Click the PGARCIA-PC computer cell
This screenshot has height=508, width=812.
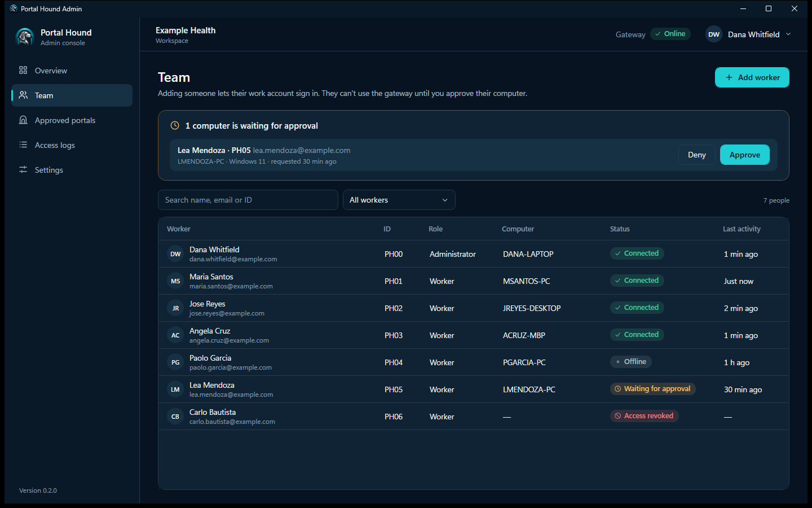[524, 362]
